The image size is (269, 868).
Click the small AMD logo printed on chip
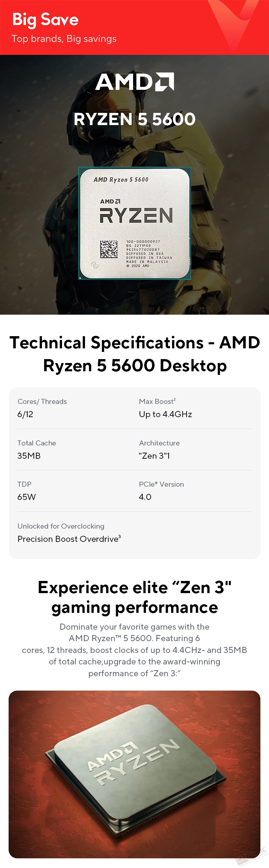pyautogui.click(x=110, y=201)
